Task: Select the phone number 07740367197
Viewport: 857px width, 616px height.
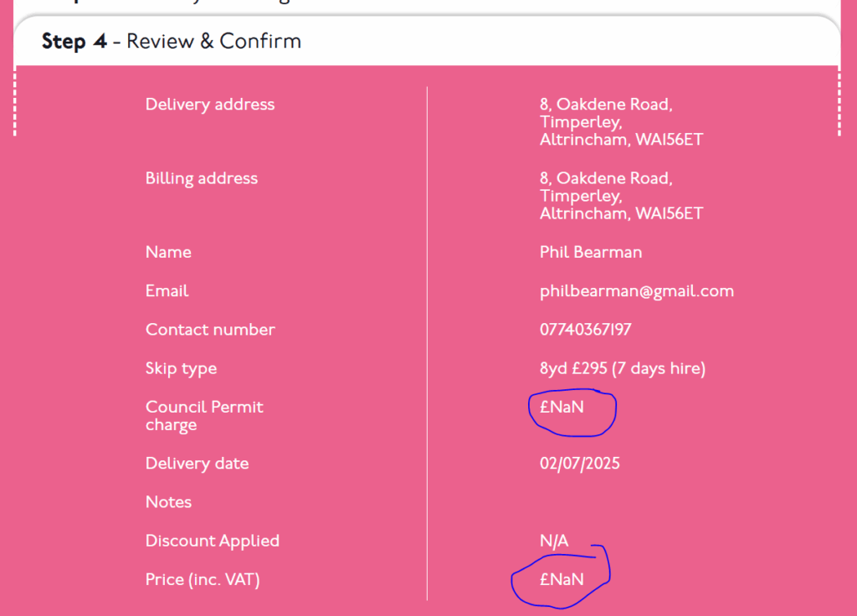Action: (x=586, y=330)
